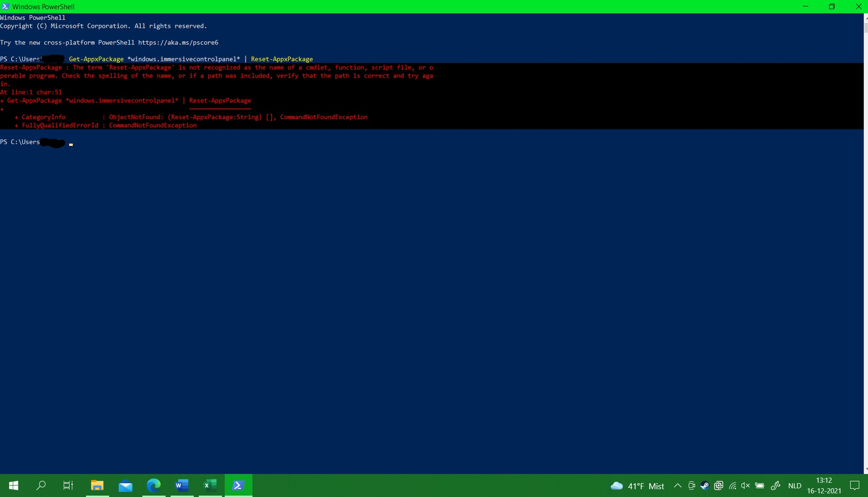The height and width of the screenshot is (497, 868).
Task: Open the Windows Ink Workspace pen icon
Action: click(776, 486)
